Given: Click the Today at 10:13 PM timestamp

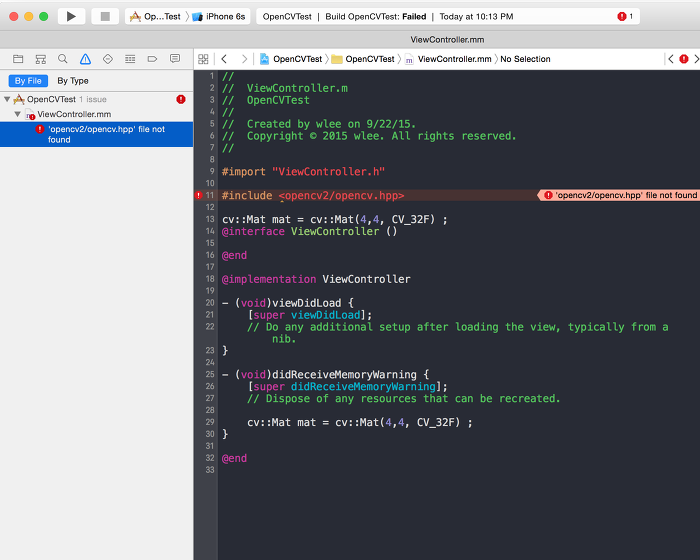Looking at the screenshot, I should [476, 17].
